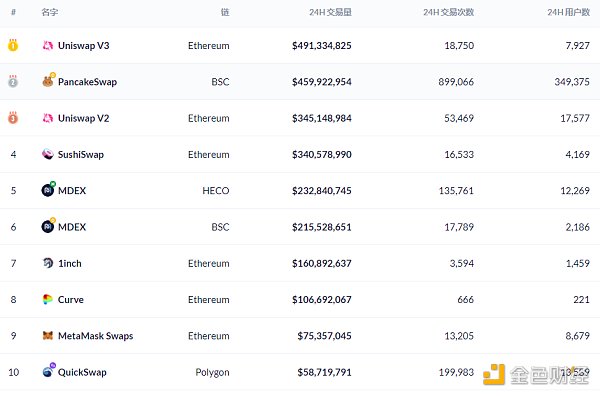This screenshot has height=396, width=600.
Task: Click the bronze third-place medal
Action: [13, 118]
